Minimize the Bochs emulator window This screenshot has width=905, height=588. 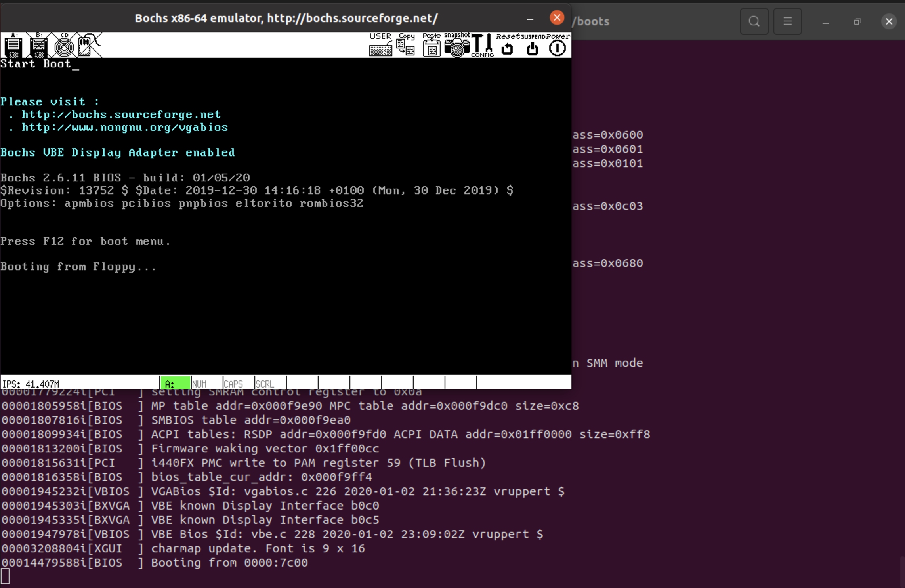click(x=530, y=19)
